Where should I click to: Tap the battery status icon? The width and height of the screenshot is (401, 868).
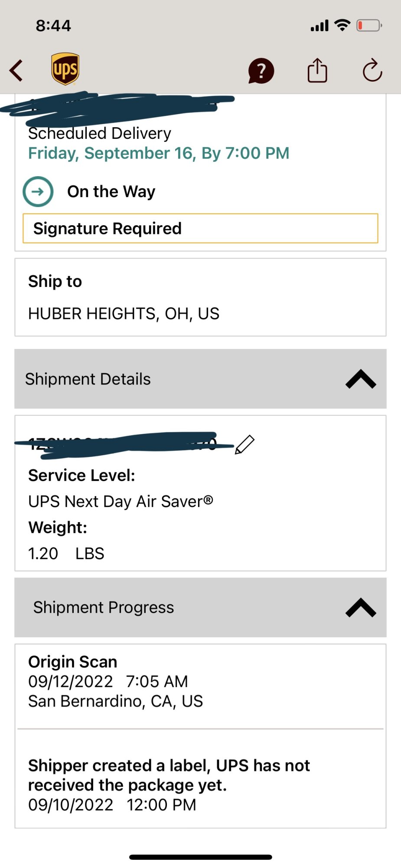(369, 26)
